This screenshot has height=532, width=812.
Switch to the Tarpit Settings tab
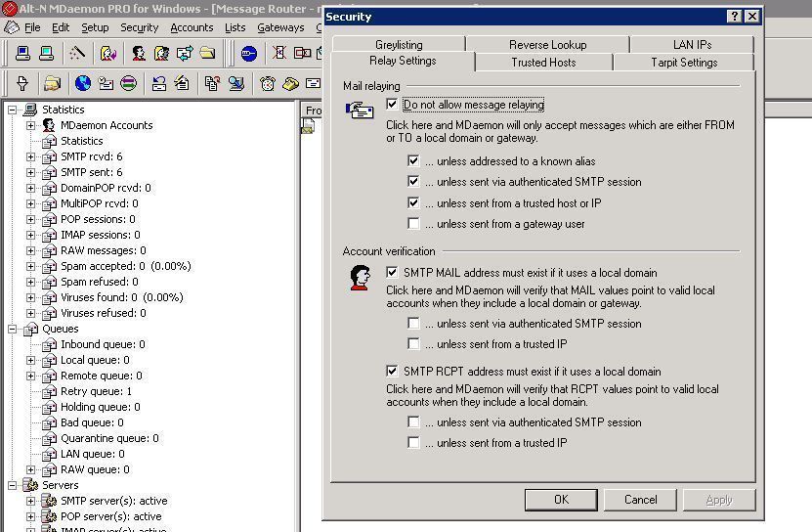coord(684,63)
